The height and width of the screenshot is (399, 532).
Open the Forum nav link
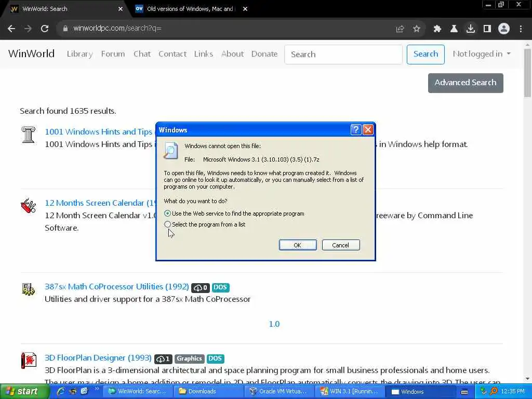tap(113, 54)
